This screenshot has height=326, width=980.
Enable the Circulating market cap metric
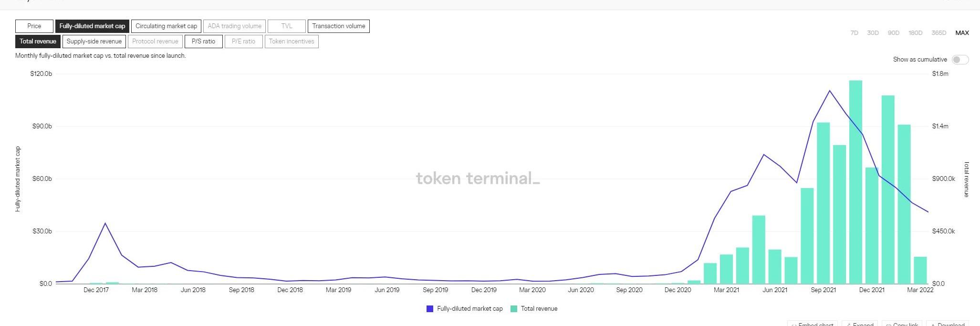[x=166, y=26]
